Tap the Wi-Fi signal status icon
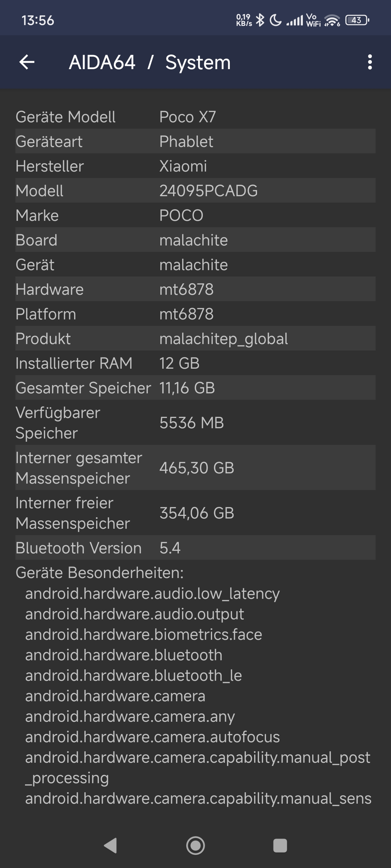Screen dimensions: 391x868 [x=332, y=20]
